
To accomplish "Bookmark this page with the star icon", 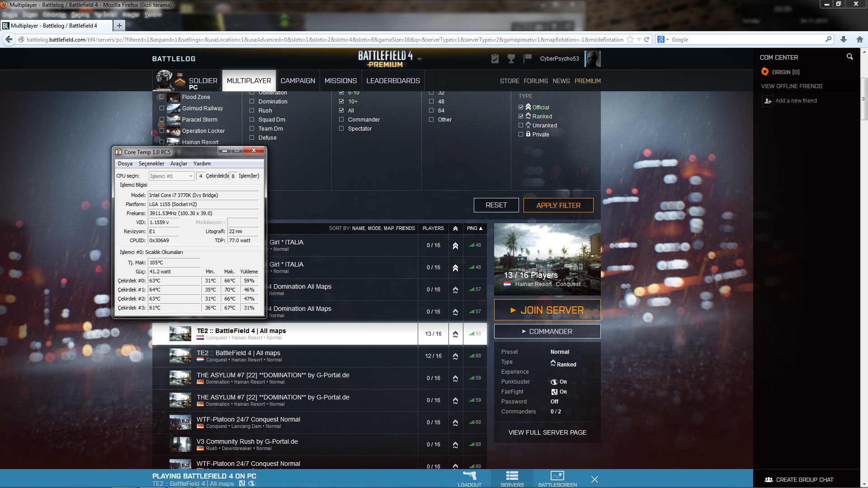I will click(x=630, y=40).
